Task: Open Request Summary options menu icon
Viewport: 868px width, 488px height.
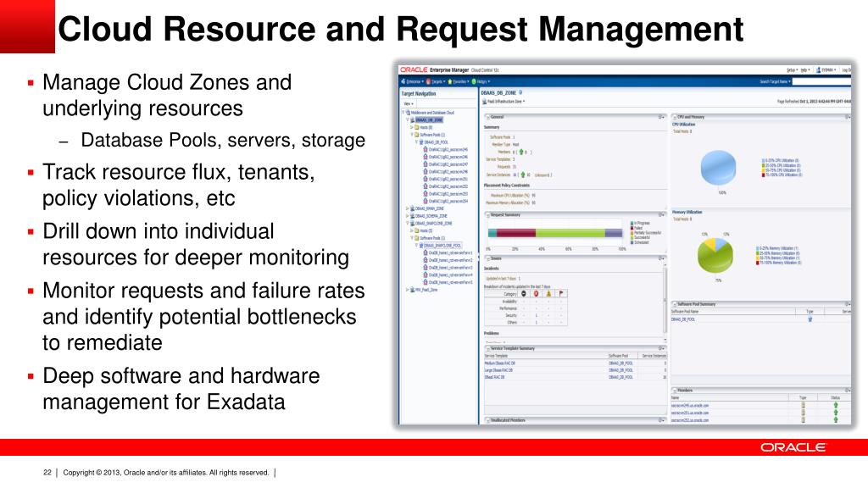Action: coord(661,214)
